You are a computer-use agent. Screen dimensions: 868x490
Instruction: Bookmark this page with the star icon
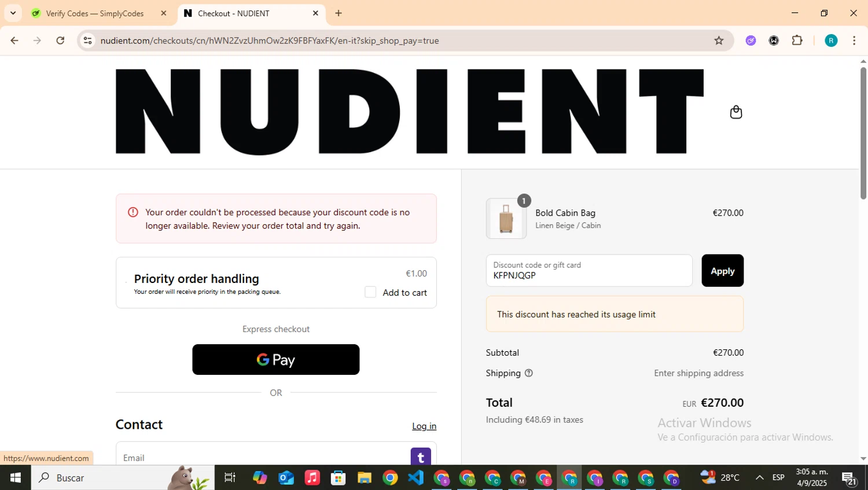click(x=719, y=40)
